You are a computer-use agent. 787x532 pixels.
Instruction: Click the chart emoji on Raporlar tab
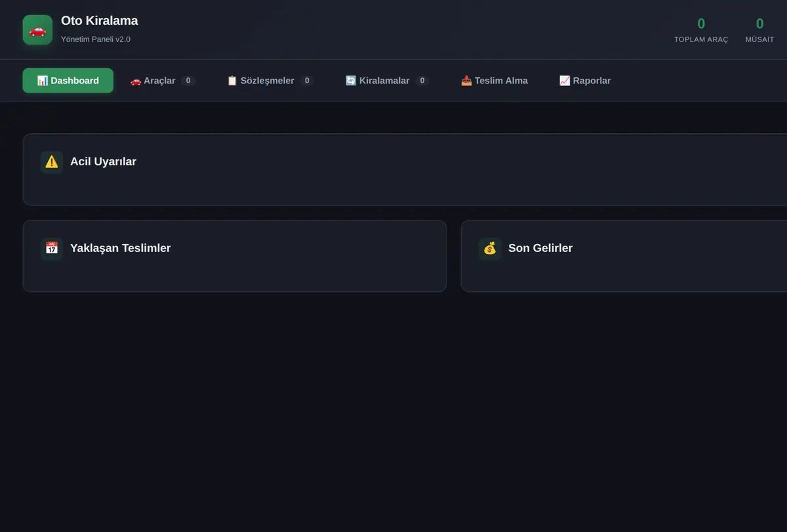(565, 81)
